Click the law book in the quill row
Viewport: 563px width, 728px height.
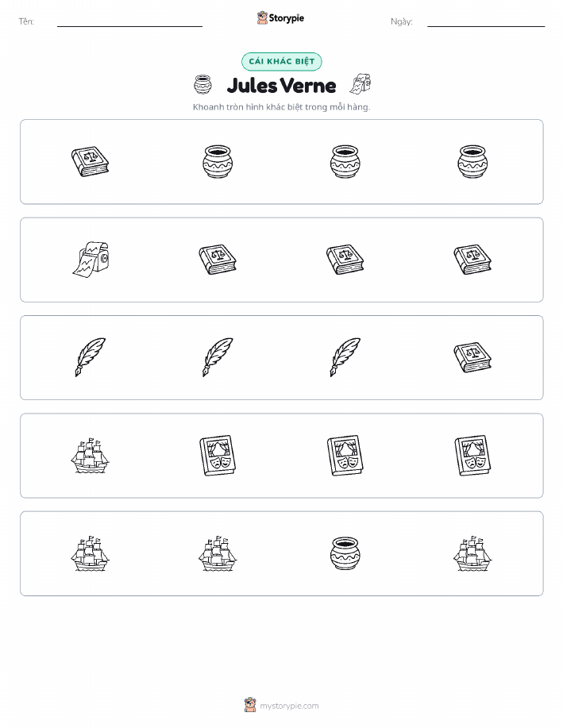(x=472, y=358)
